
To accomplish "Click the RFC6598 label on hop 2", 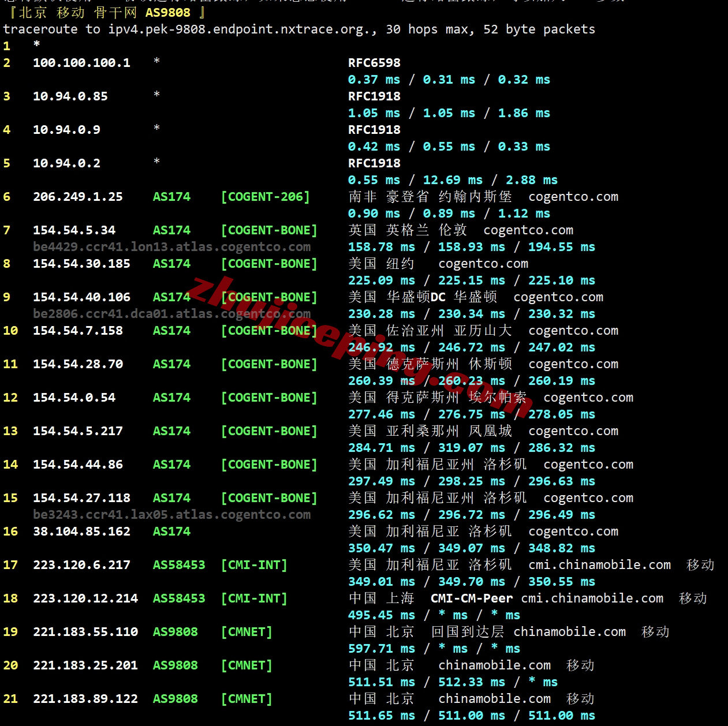I will pyautogui.click(x=374, y=63).
